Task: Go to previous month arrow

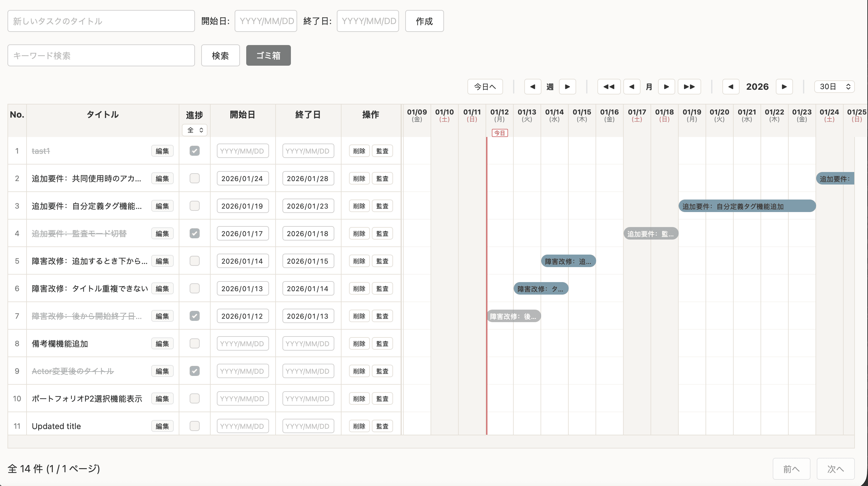Action: coord(632,87)
